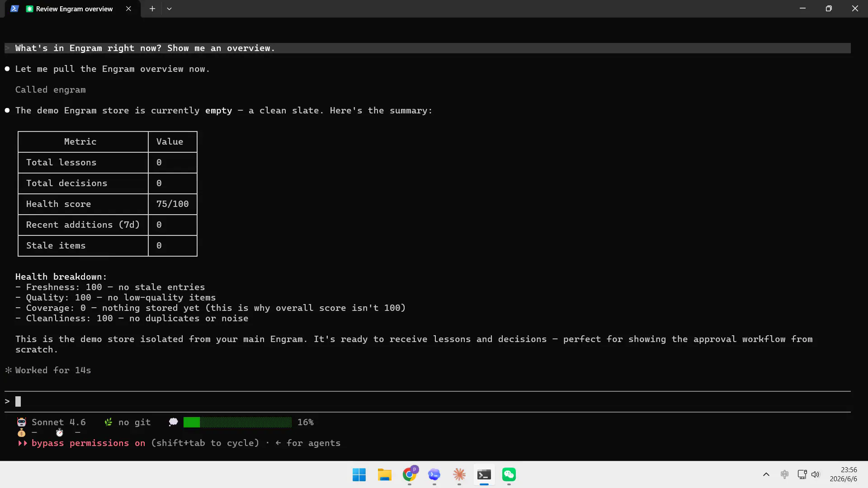This screenshot has height=488, width=868.
Task: Click the 'Coverage: 0' breakdown line
Action: [211, 308]
